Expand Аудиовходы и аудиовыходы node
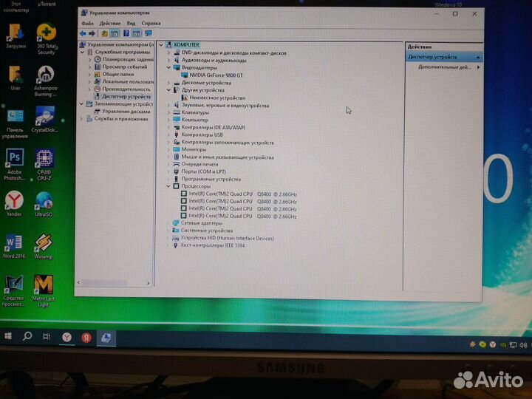532x399 pixels. 168,60
